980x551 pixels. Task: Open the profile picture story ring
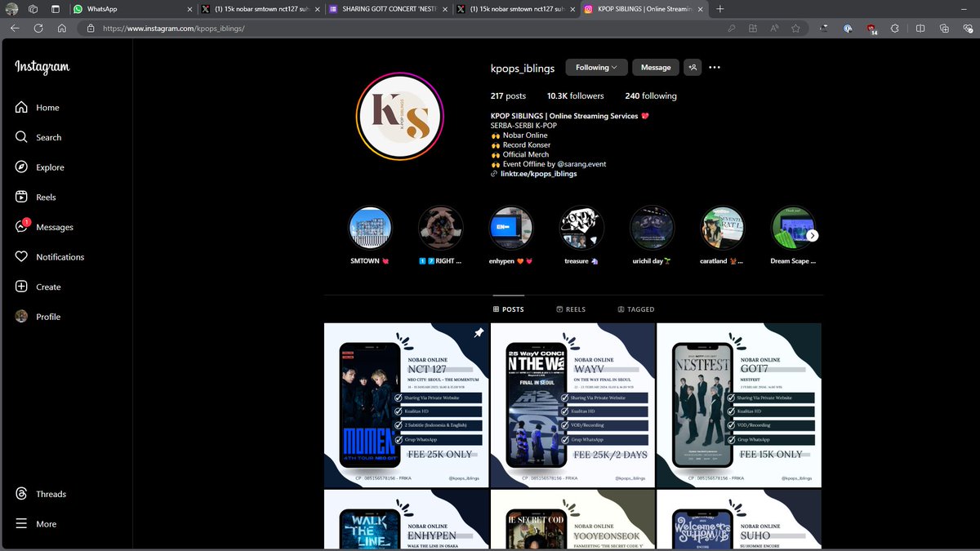[x=399, y=115]
